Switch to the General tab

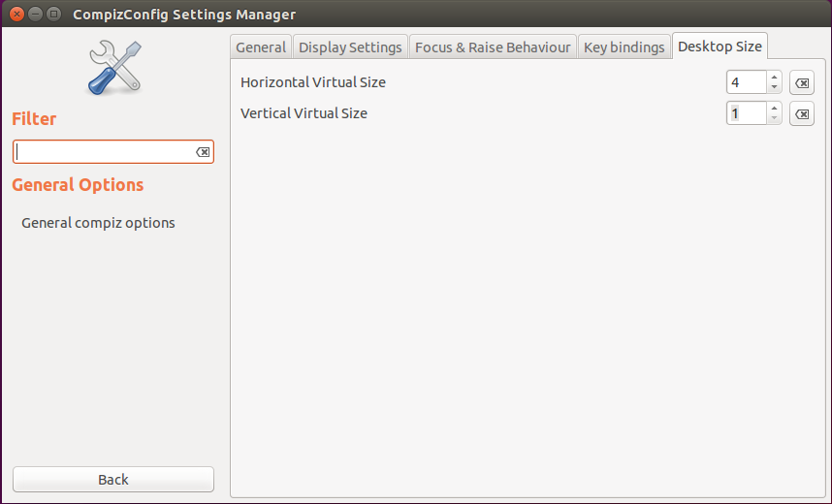pos(261,47)
